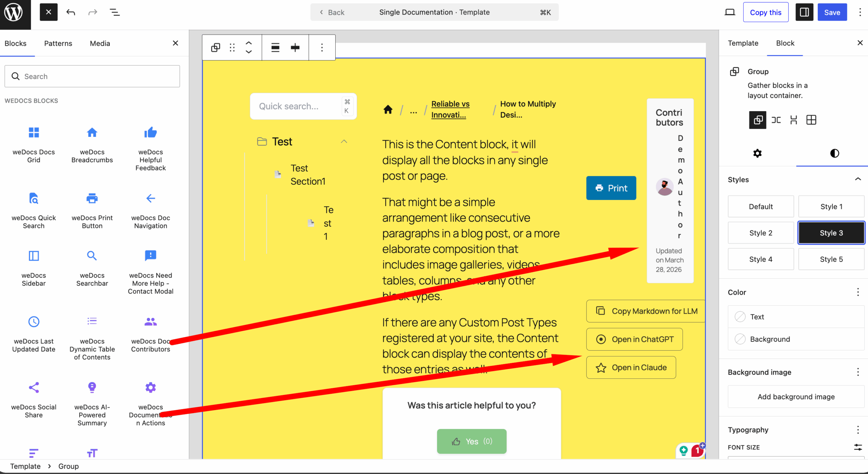
Task: Switch to the Patterns tab
Action: point(58,43)
